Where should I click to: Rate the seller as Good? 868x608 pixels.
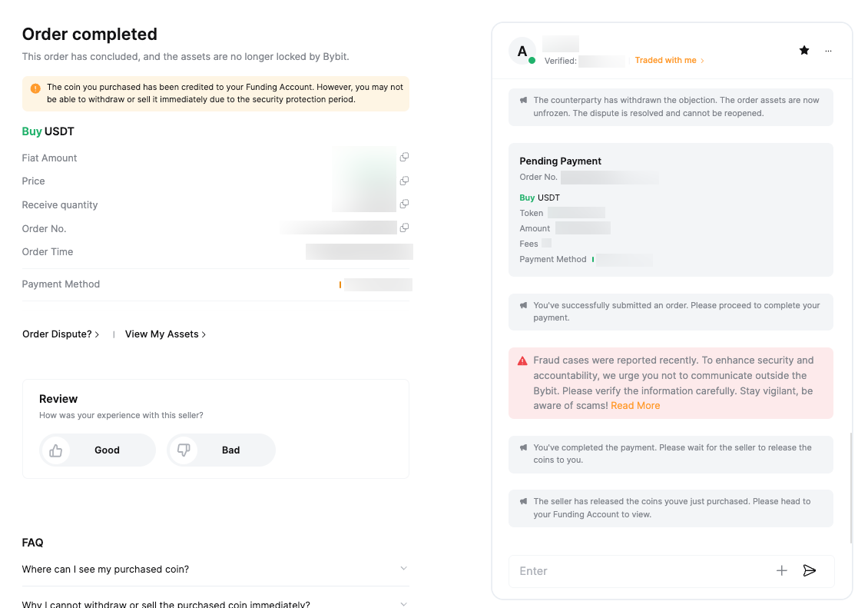pyautogui.click(x=98, y=450)
